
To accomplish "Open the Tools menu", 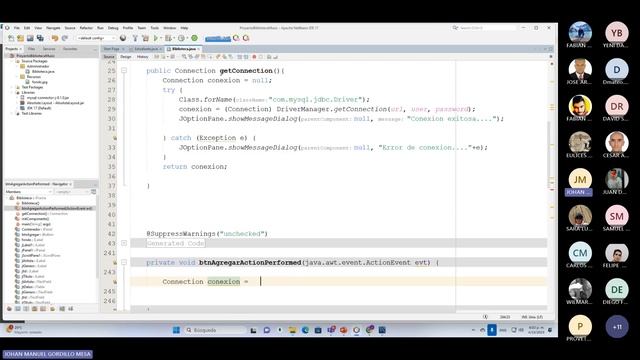I will point(155,28).
